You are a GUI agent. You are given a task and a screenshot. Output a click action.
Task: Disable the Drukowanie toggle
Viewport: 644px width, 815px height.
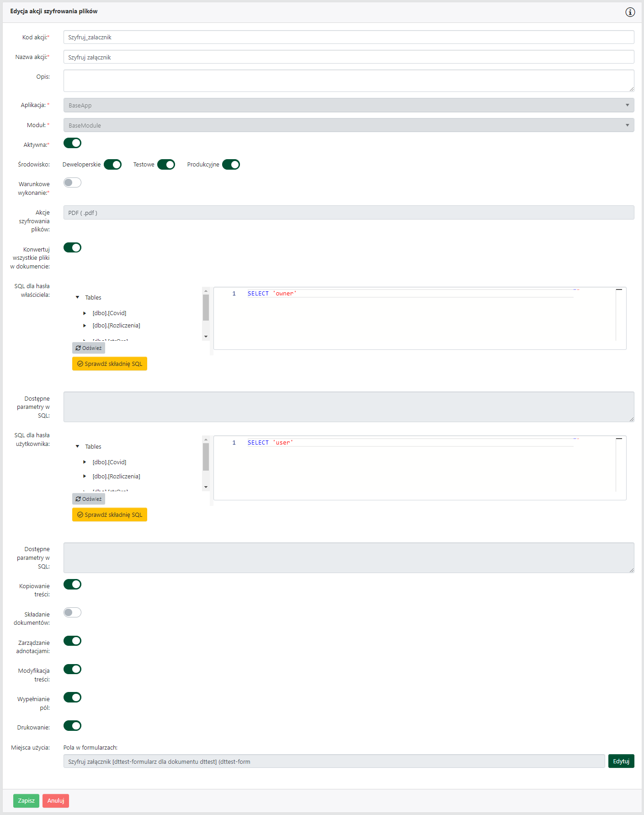[x=72, y=726]
